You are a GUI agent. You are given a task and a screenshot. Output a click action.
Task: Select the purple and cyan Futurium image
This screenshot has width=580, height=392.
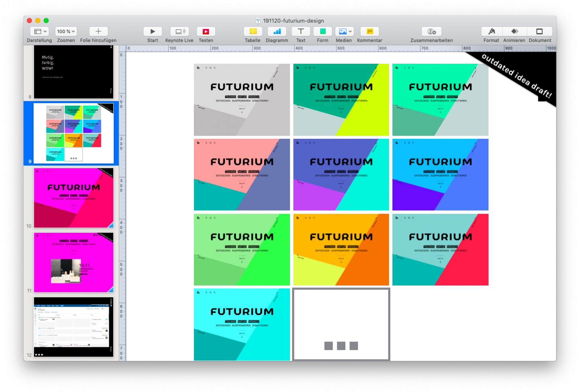pos(341,174)
